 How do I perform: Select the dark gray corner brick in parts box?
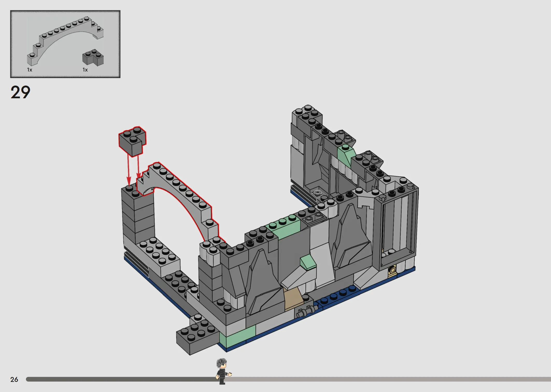click(93, 58)
